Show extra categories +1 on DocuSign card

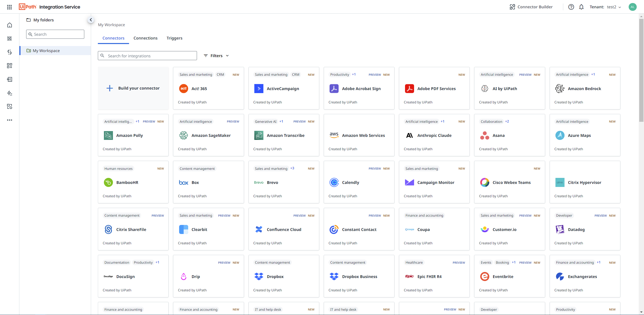tap(157, 262)
